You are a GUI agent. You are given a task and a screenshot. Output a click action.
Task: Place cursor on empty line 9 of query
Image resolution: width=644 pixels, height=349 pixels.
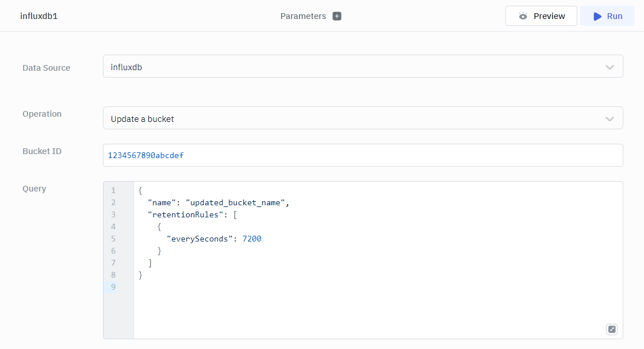(345, 287)
